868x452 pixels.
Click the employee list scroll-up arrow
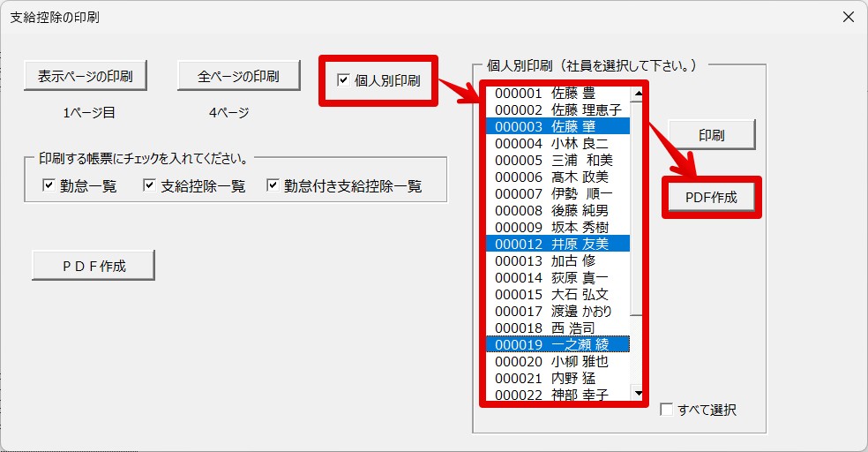(x=638, y=94)
